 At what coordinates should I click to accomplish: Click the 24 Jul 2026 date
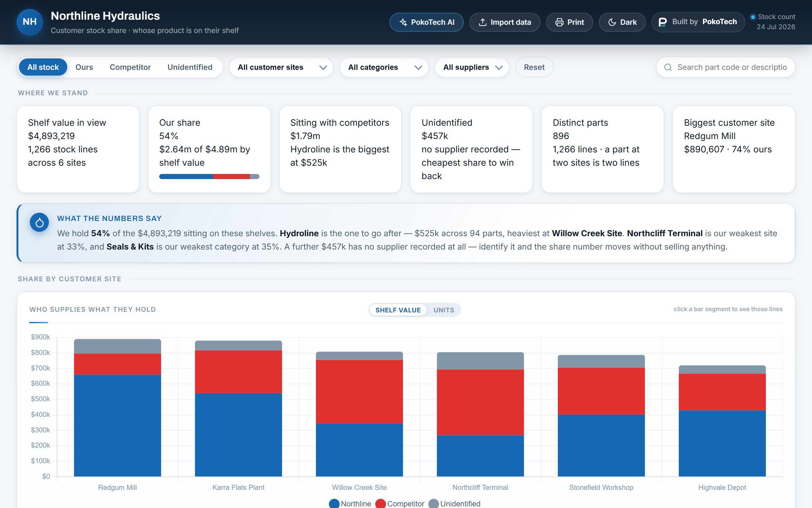(x=776, y=27)
